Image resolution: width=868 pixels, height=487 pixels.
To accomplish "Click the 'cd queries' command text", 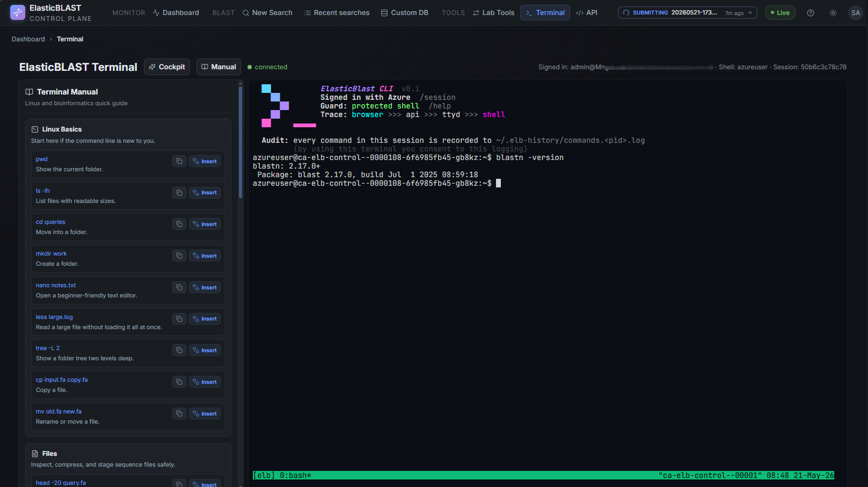I will (50, 222).
